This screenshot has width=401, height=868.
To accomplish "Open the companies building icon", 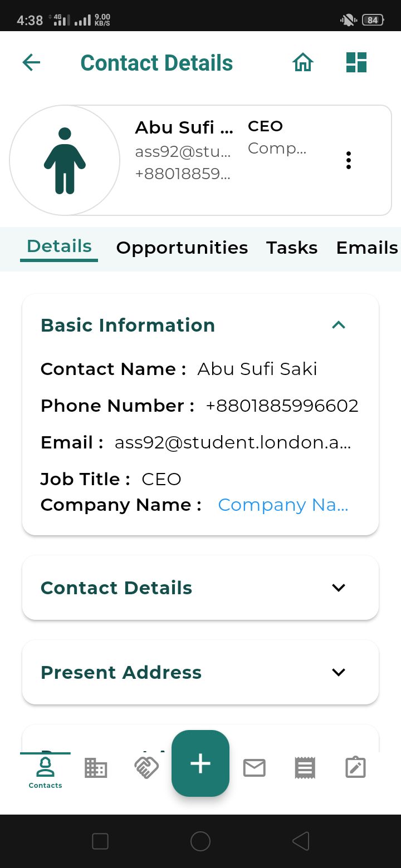I will (x=95, y=768).
